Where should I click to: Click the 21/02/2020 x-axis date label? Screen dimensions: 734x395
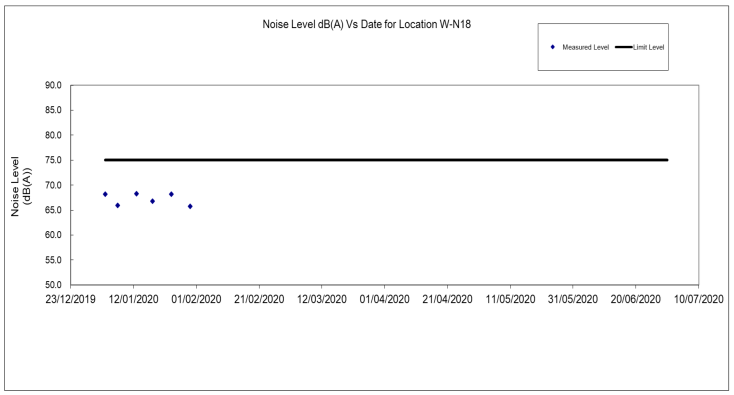coord(259,300)
